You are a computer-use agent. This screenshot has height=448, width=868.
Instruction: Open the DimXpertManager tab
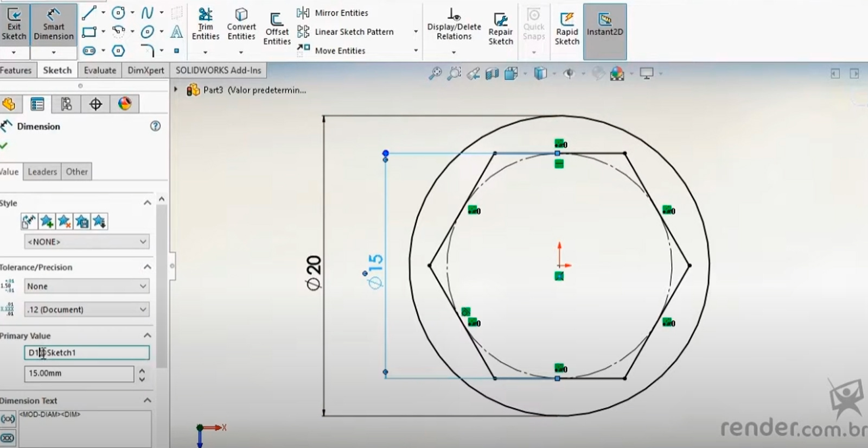95,104
